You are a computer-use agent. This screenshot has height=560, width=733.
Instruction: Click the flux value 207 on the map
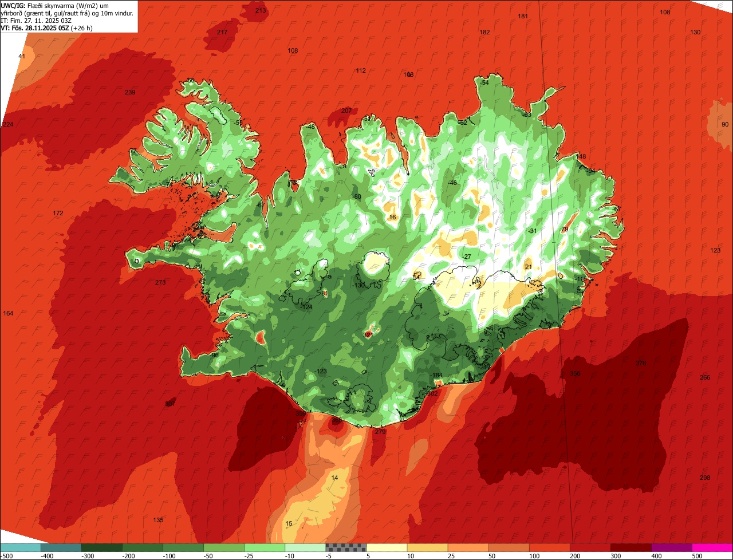[x=346, y=111]
